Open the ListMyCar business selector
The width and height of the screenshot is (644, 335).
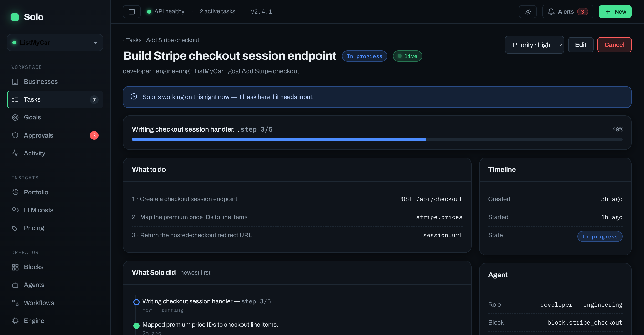(55, 43)
